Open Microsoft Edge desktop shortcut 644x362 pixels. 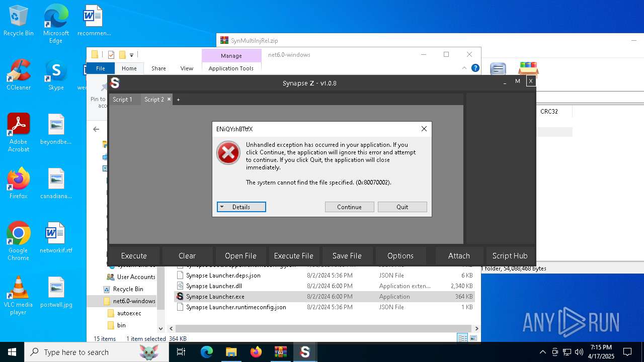[x=56, y=24]
